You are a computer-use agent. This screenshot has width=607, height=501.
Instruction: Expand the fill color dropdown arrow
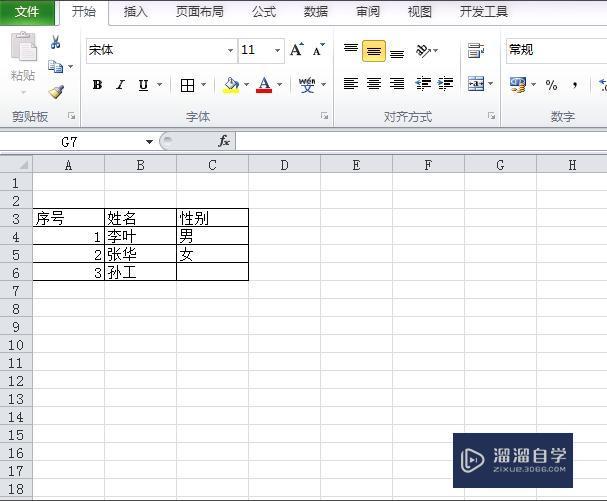coord(246,85)
